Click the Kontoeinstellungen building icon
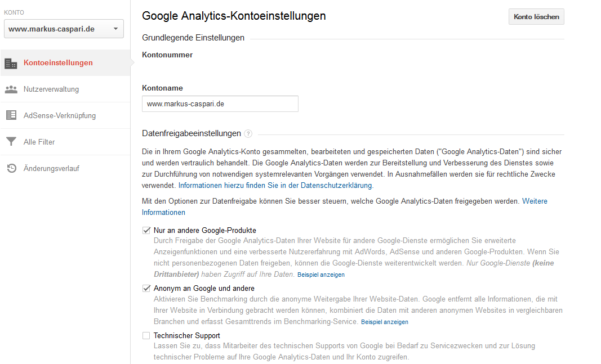Image resolution: width=601 pixels, height=364 pixels. point(11,63)
